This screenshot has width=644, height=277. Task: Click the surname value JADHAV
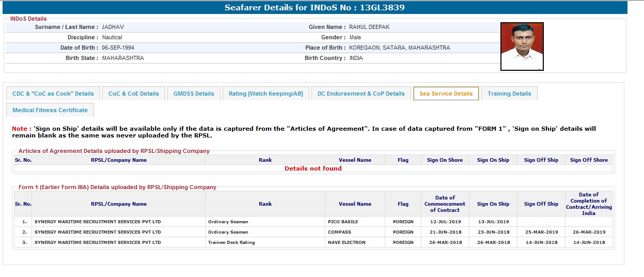[x=113, y=27]
